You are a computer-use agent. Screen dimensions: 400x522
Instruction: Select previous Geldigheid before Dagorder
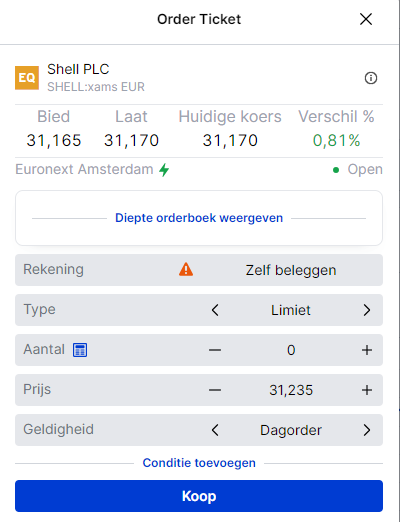(x=215, y=430)
